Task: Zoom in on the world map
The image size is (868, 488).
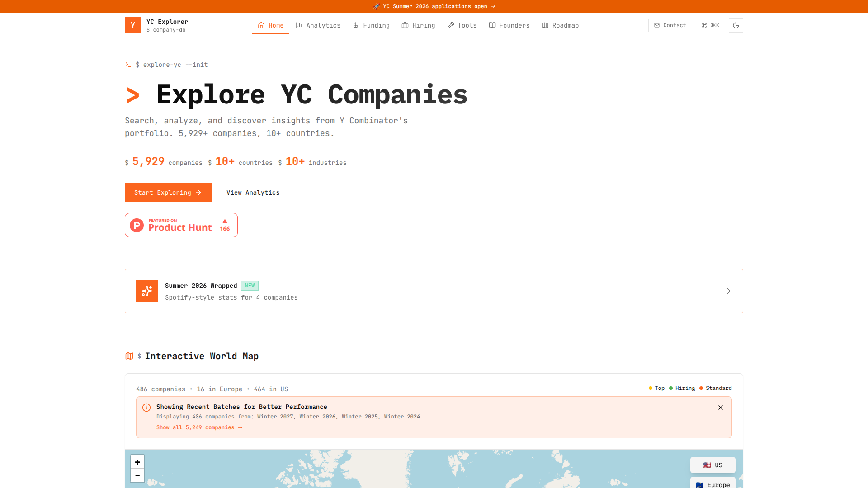Action: pos(137,462)
